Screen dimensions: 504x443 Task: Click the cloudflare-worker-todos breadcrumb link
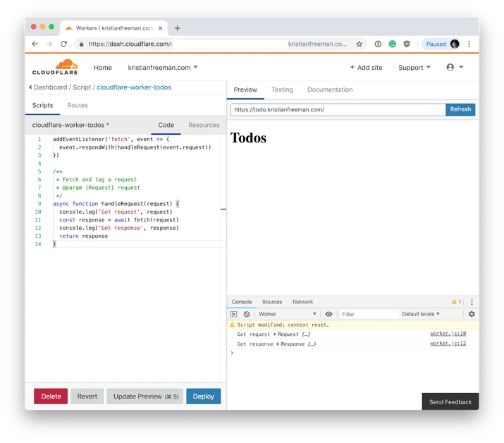click(x=134, y=87)
